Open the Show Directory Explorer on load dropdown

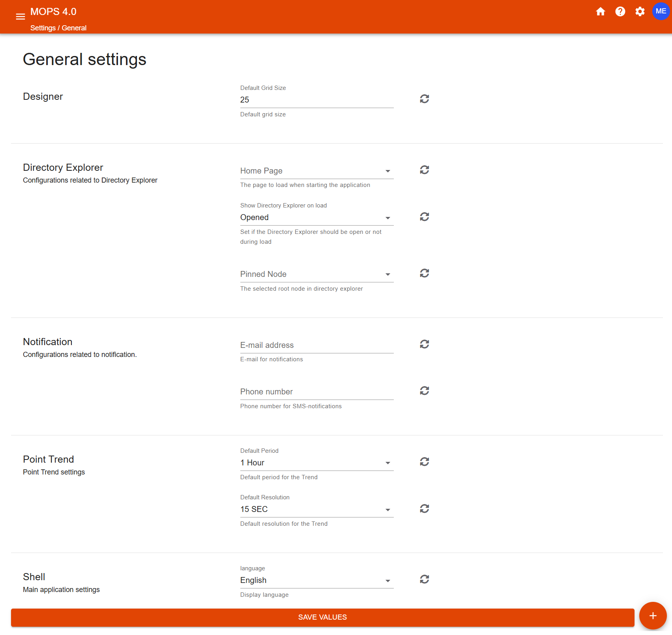pyautogui.click(x=316, y=217)
